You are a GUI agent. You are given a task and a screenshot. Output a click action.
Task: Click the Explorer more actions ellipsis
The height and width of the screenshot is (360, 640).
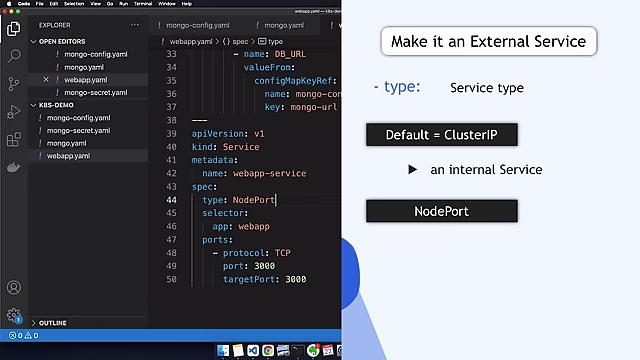pyautogui.click(x=135, y=25)
